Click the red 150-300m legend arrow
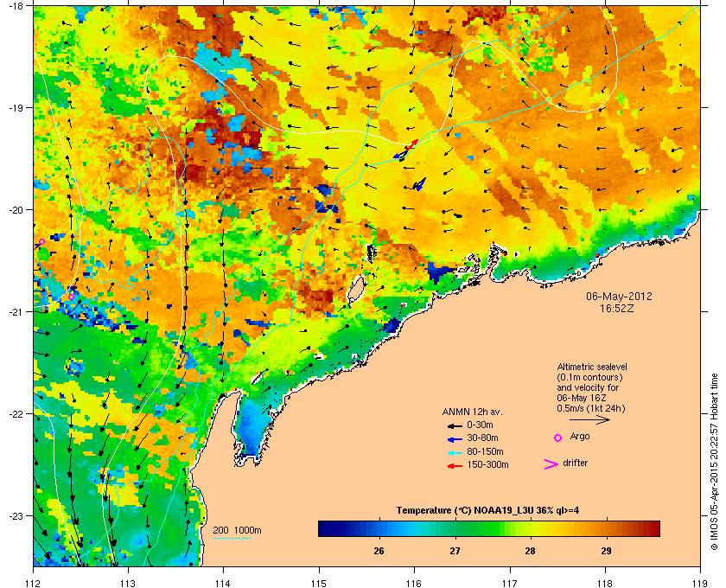The image size is (726, 588). (x=455, y=465)
